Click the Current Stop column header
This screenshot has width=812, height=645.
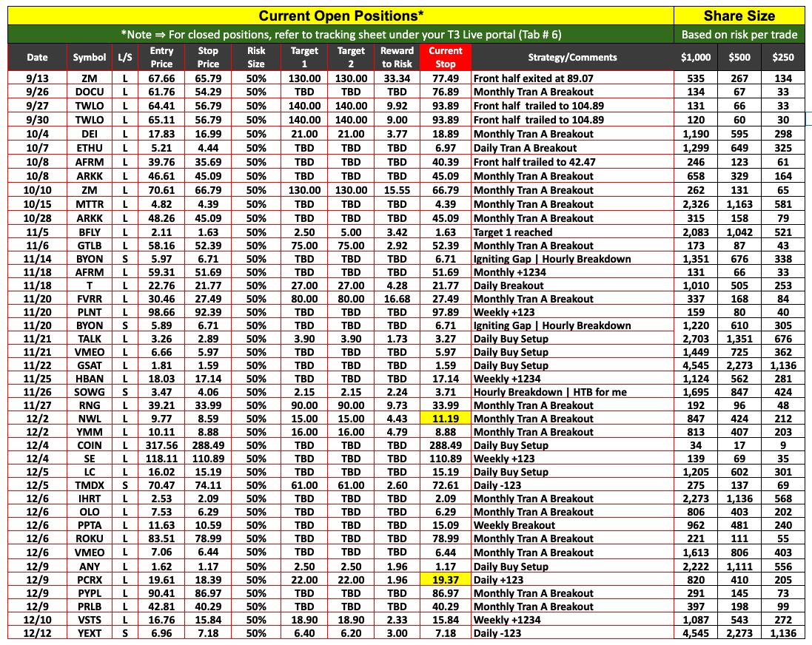[445, 57]
